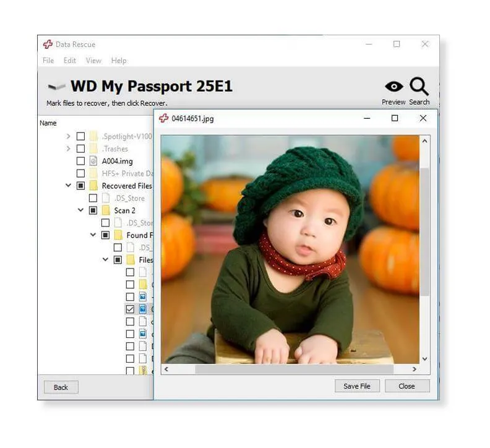
Task: Click the Scan 2 folder icon
Action: click(106, 210)
